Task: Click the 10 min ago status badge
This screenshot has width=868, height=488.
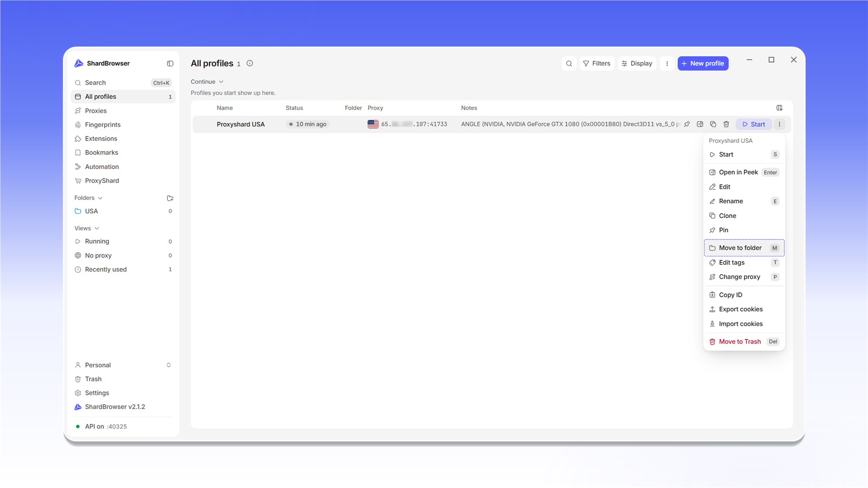Action: click(307, 124)
